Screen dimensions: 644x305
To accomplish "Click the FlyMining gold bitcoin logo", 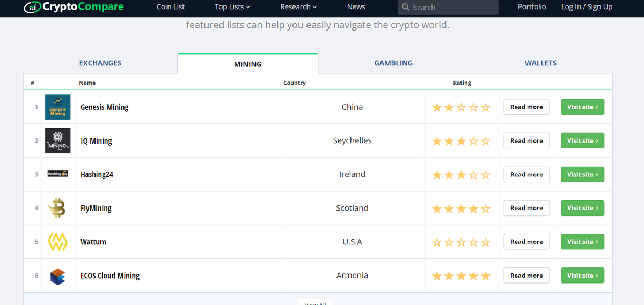I will (x=57, y=208).
